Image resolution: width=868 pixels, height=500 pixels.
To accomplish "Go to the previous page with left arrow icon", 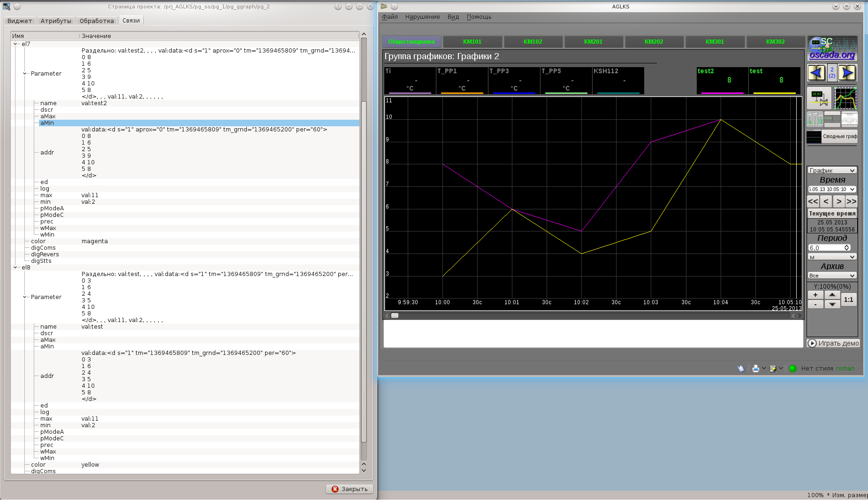I will pos(816,73).
